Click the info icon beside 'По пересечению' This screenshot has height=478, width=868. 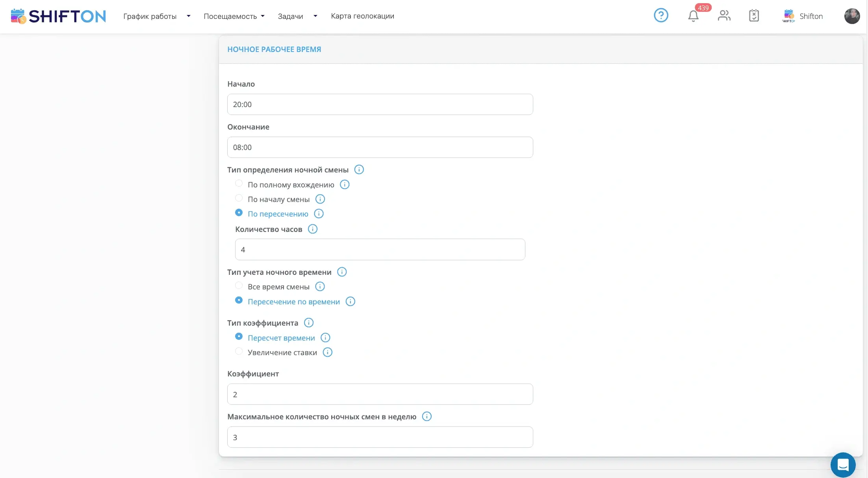click(319, 214)
